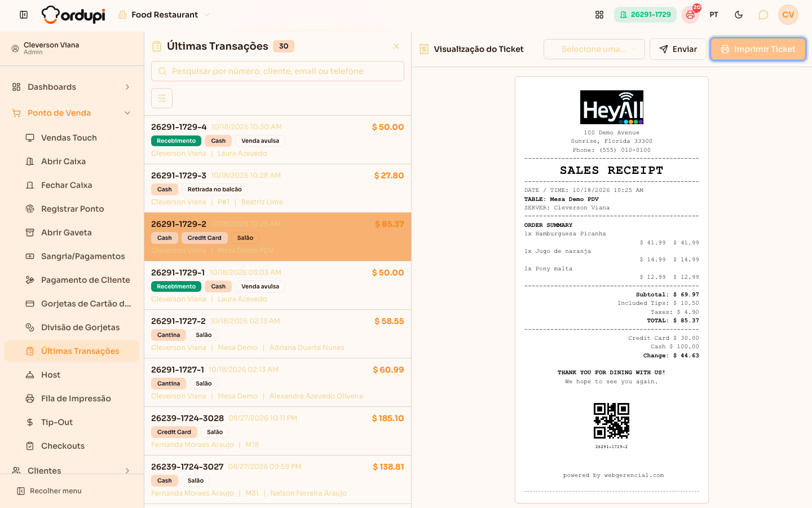Close the Últimas Transações panel

396,46
